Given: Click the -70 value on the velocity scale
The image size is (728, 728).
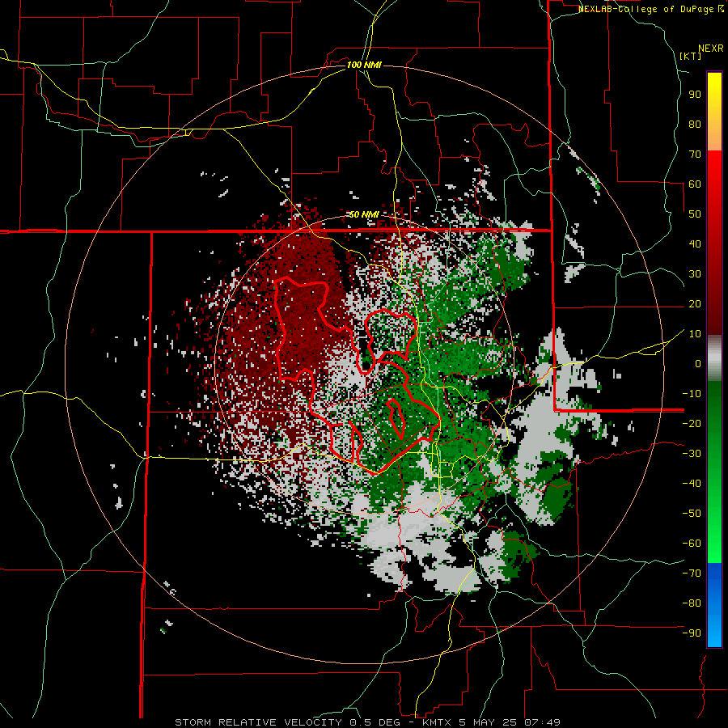Looking at the screenshot, I should 692,574.
